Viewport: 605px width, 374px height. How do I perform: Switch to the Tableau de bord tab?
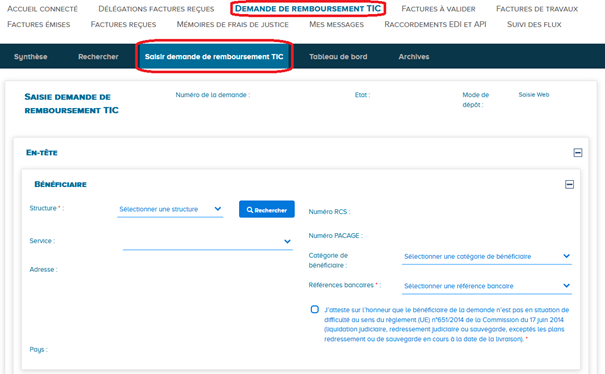click(x=338, y=57)
